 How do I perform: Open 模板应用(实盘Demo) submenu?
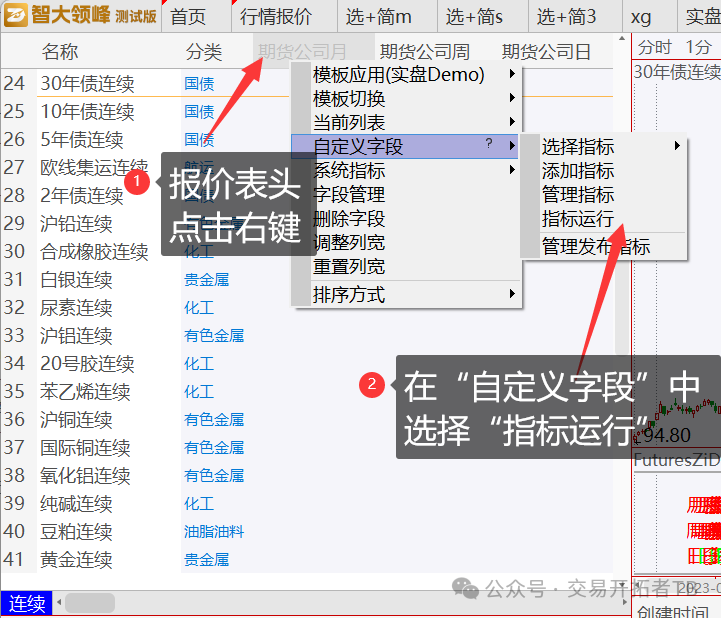pyautogui.click(x=406, y=74)
